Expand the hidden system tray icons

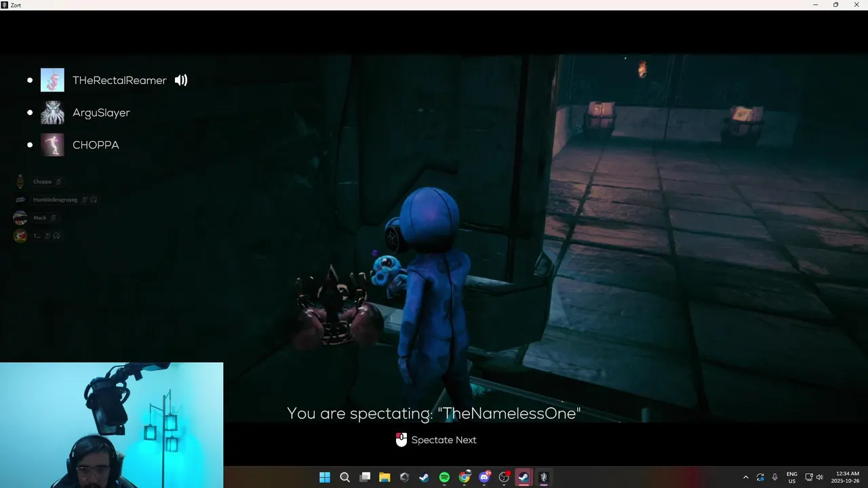(746, 477)
